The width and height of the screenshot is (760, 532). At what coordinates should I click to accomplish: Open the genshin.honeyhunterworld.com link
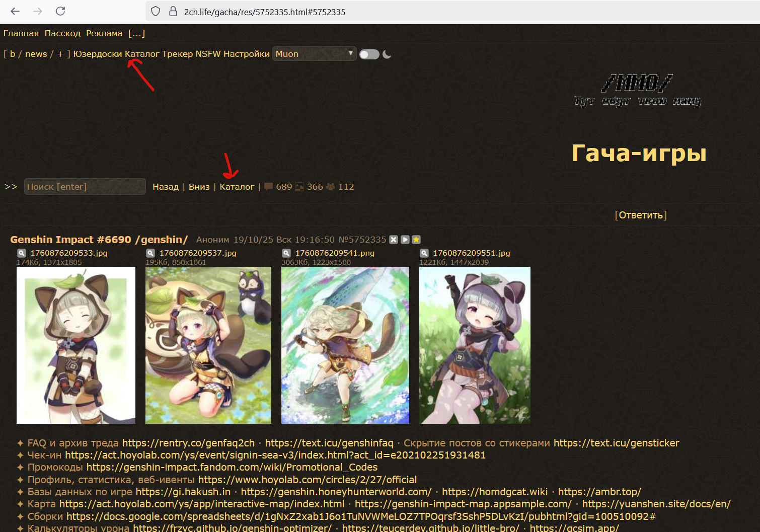point(336,492)
